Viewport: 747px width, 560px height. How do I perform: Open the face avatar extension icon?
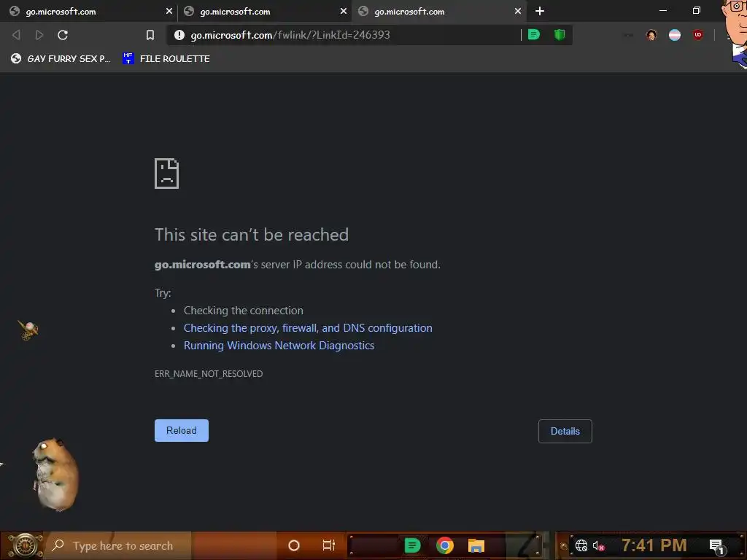coord(651,35)
